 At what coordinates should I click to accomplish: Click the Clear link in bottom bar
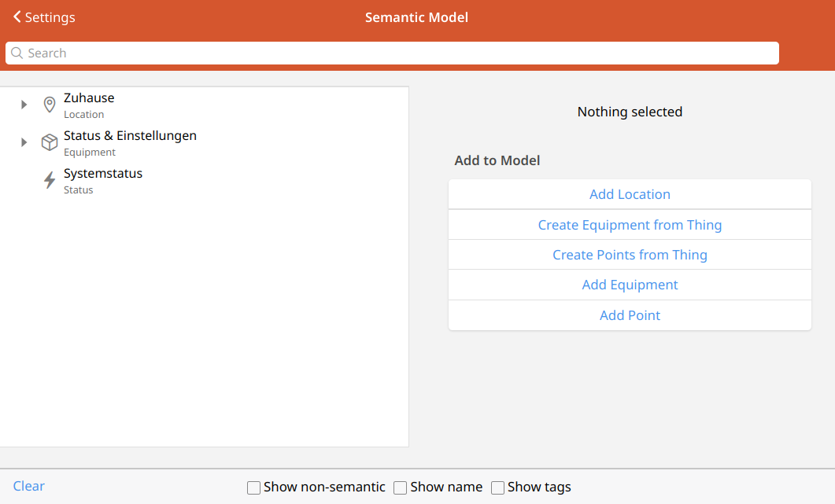29,486
